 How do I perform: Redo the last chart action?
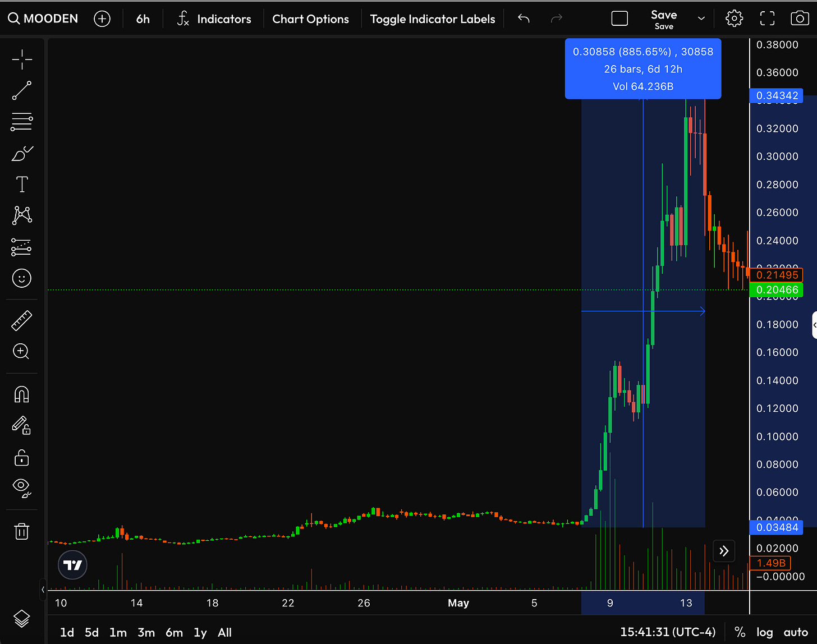tap(556, 19)
